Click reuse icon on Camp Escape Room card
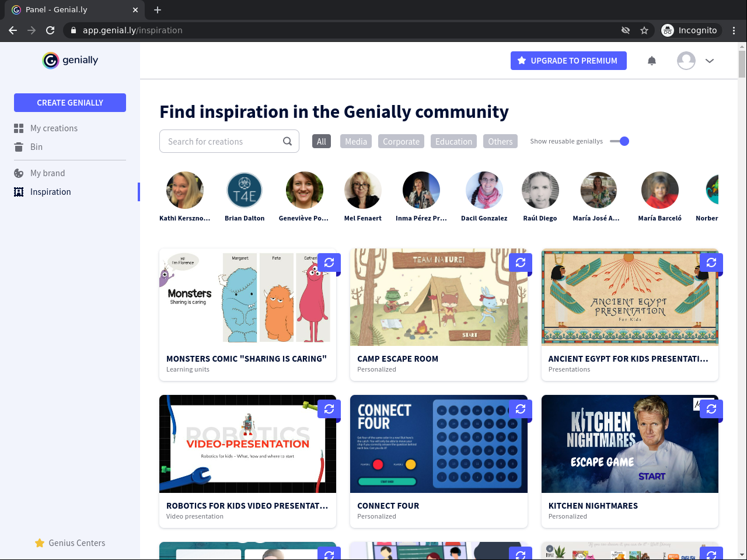Screen dimensions: 747x560 pyautogui.click(x=521, y=262)
